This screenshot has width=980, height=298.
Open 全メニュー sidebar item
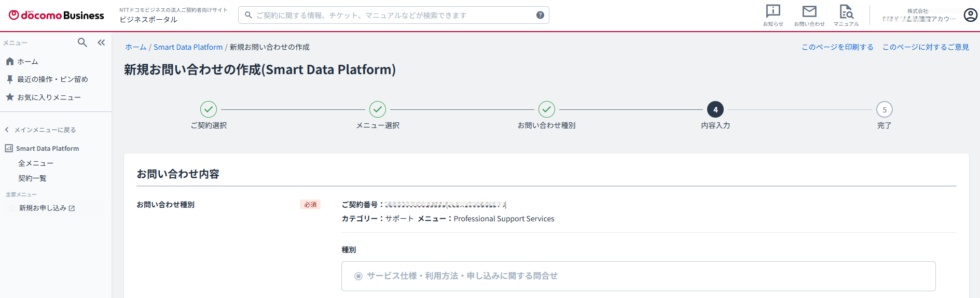(x=36, y=163)
